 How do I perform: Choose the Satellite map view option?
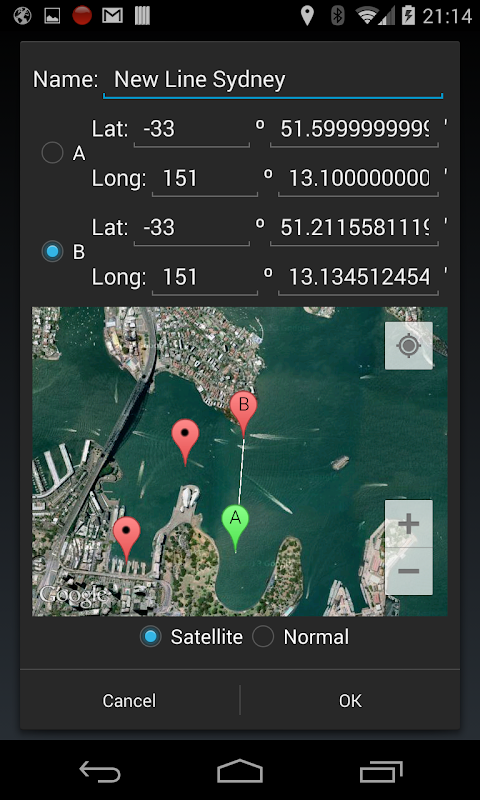191,637
